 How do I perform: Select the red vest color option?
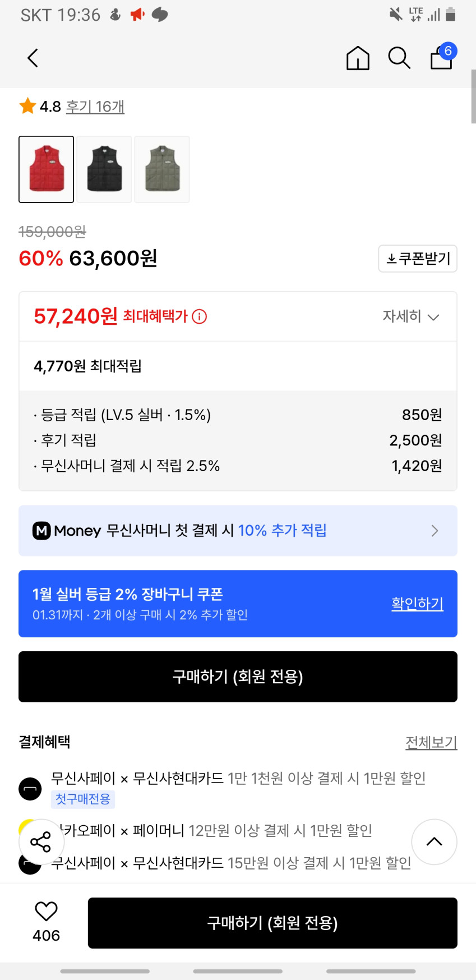tap(47, 169)
